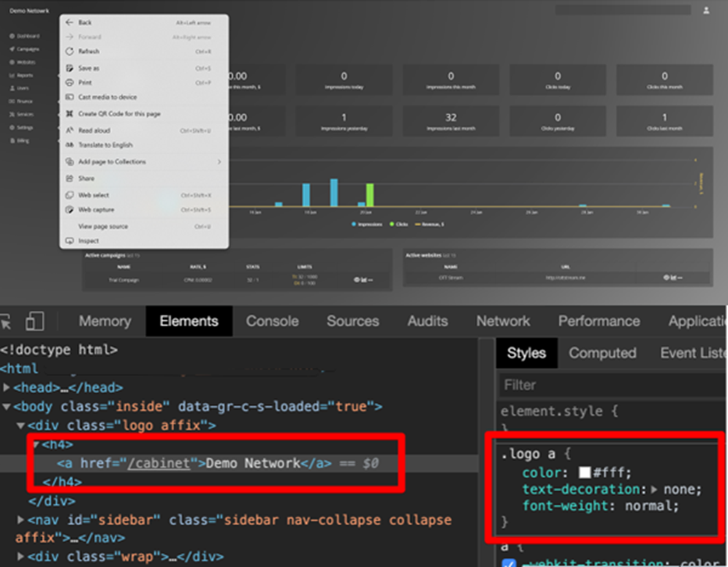Viewport: 728px width, 567px height.
Task: Click the Services sidebar icon
Action: 12,114
